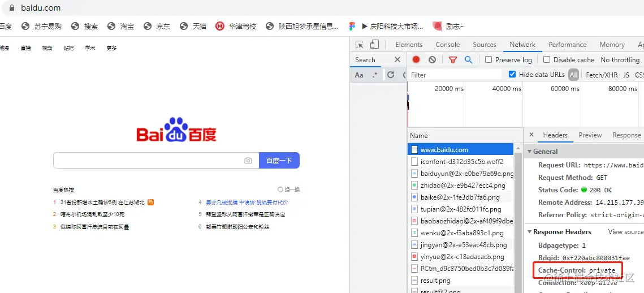Screen dimensions: 644x293
Task: Toggle the red filter funnel icon
Action: [452, 59]
